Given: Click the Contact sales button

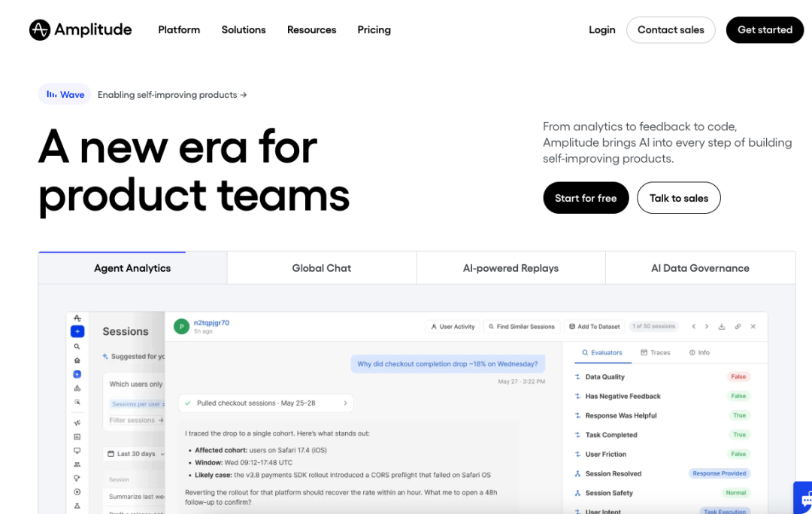Looking at the screenshot, I should (x=671, y=30).
